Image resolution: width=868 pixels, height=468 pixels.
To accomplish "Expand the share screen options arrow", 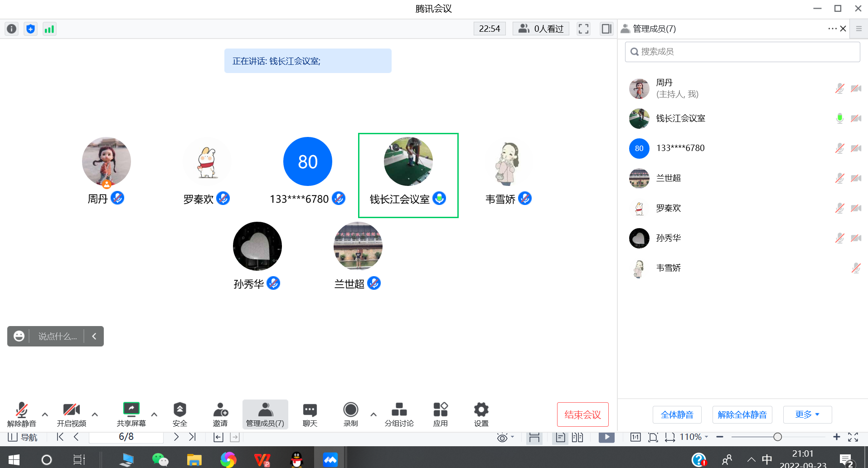I will 154,414.
